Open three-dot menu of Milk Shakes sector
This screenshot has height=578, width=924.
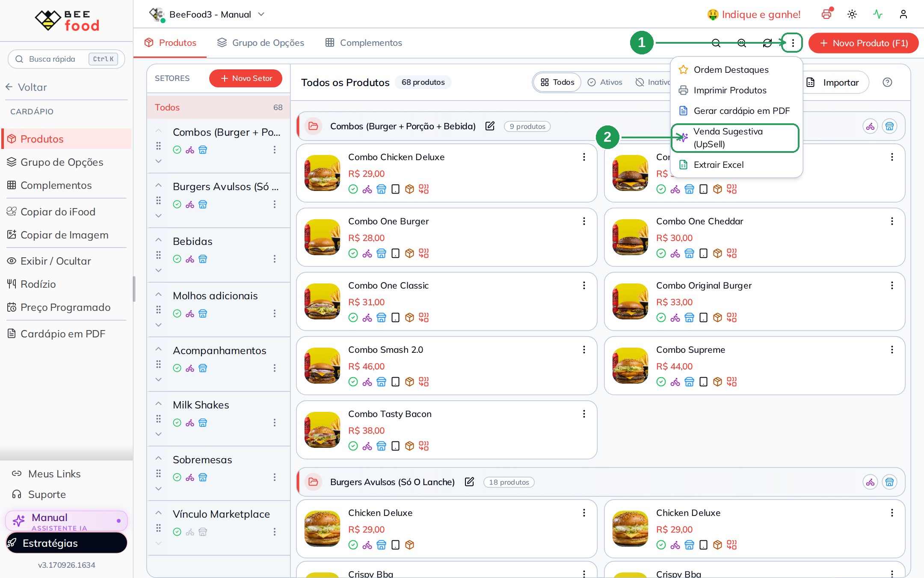pos(274,423)
